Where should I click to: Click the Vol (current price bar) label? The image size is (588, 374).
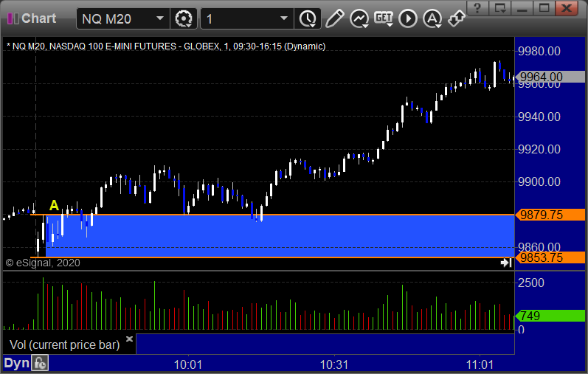pyautogui.click(x=64, y=344)
